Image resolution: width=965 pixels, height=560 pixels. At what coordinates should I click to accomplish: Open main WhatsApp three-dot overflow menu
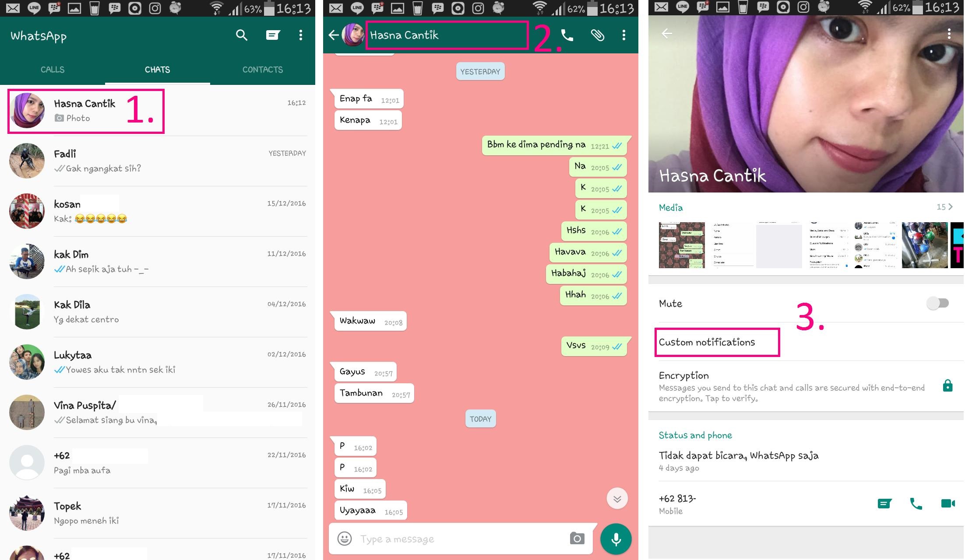pos(300,35)
